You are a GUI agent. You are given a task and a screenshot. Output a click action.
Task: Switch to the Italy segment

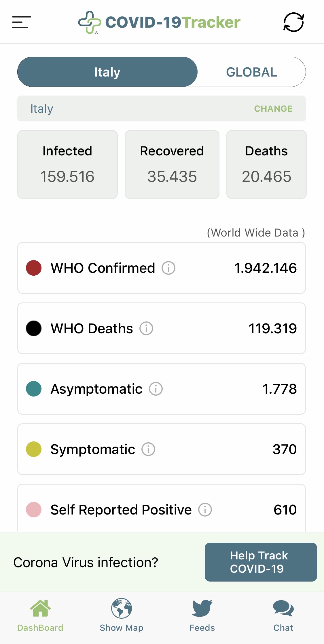(x=107, y=72)
